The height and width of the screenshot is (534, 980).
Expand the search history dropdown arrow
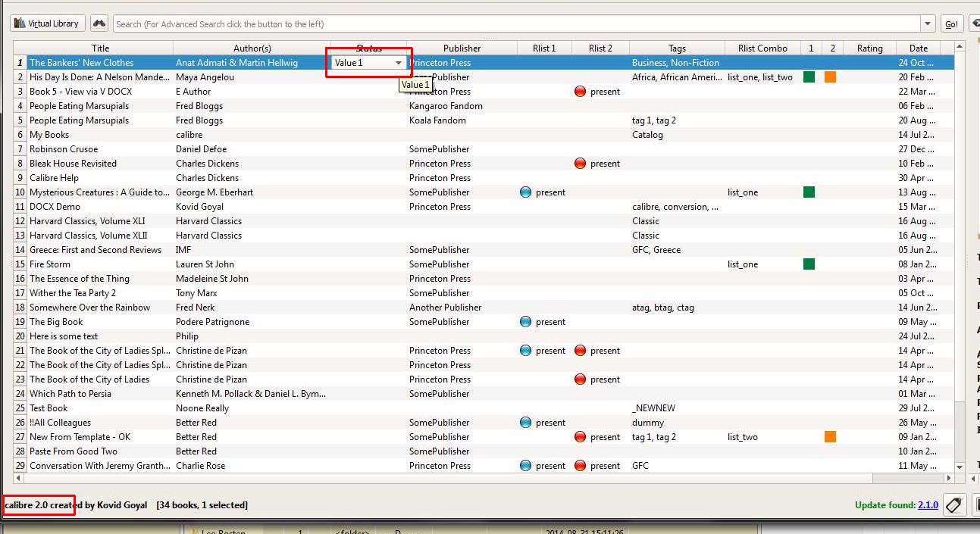tap(928, 23)
